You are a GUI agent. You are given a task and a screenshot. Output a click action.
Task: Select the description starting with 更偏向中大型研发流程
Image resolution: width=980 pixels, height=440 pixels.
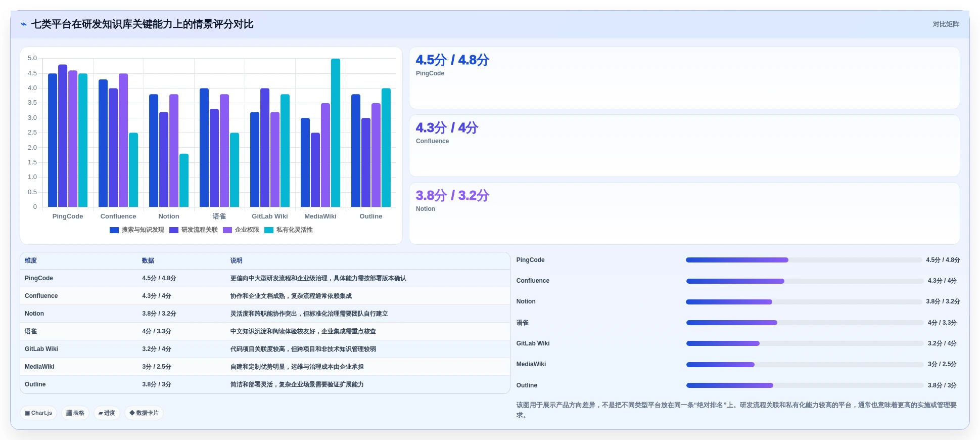[318, 278]
